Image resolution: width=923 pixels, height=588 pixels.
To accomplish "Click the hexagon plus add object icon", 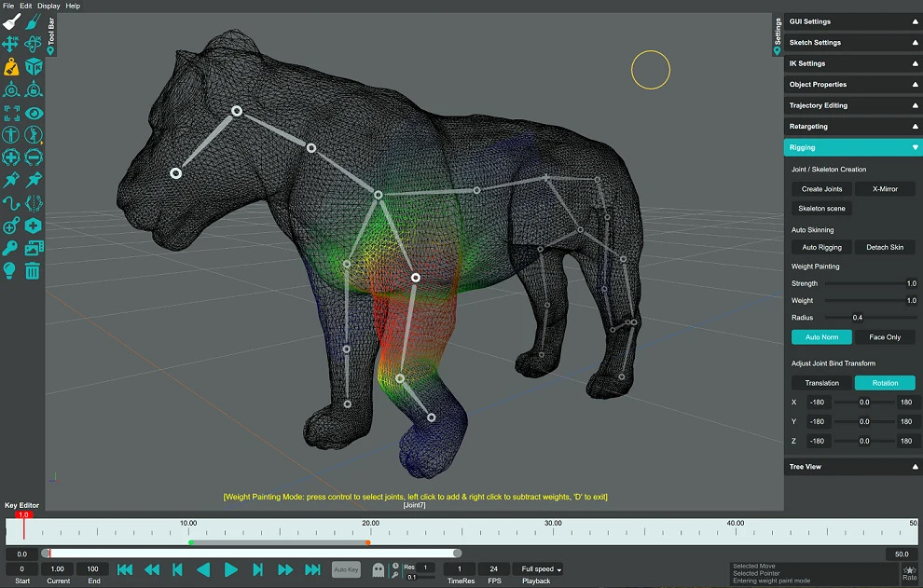I will tap(33, 226).
